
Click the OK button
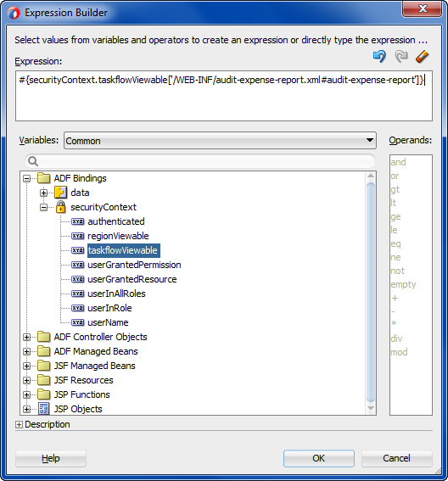click(319, 458)
